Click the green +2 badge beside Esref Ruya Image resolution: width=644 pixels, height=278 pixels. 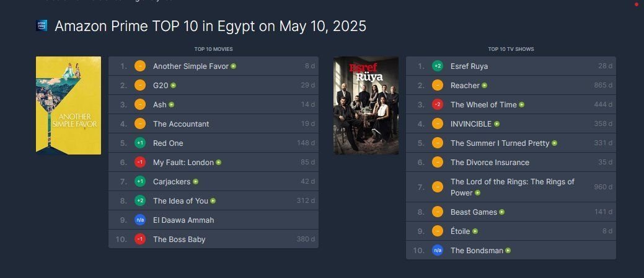(438, 66)
